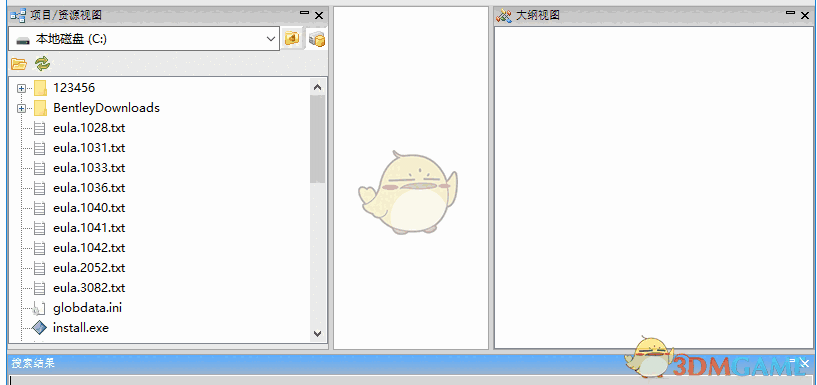The image size is (817, 385).
Task: Select file eula.1031.txt
Action: tap(89, 148)
